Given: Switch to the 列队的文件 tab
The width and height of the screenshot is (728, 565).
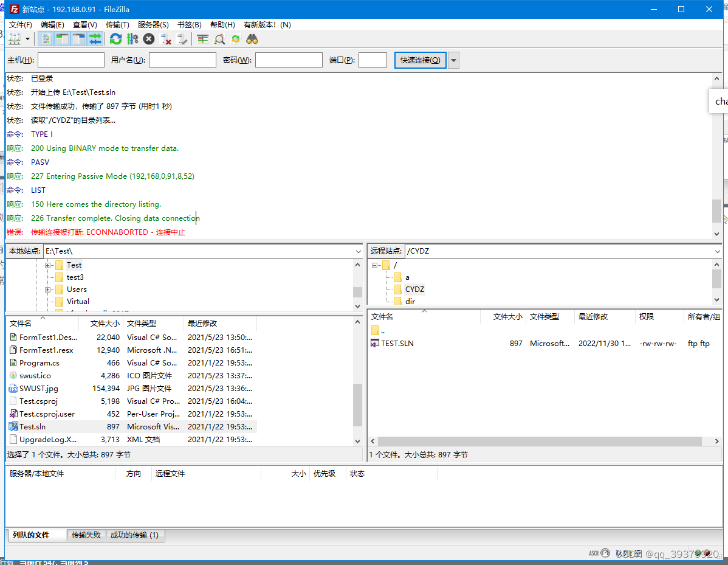Looking at the screenshot, I should pyautogui.click(x=36, y=535).
